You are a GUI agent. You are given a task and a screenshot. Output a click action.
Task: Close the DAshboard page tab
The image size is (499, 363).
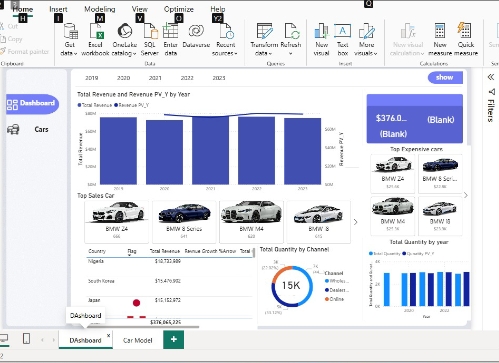coord(108,335)
